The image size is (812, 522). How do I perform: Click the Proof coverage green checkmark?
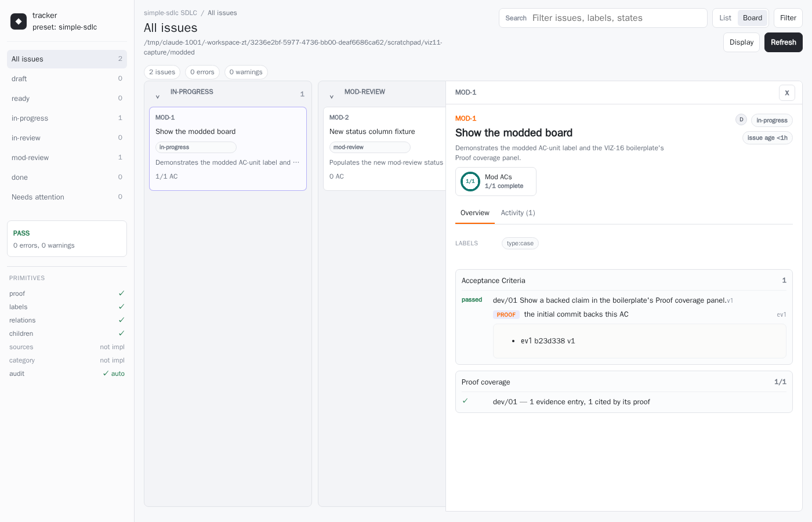click(465, 401)
